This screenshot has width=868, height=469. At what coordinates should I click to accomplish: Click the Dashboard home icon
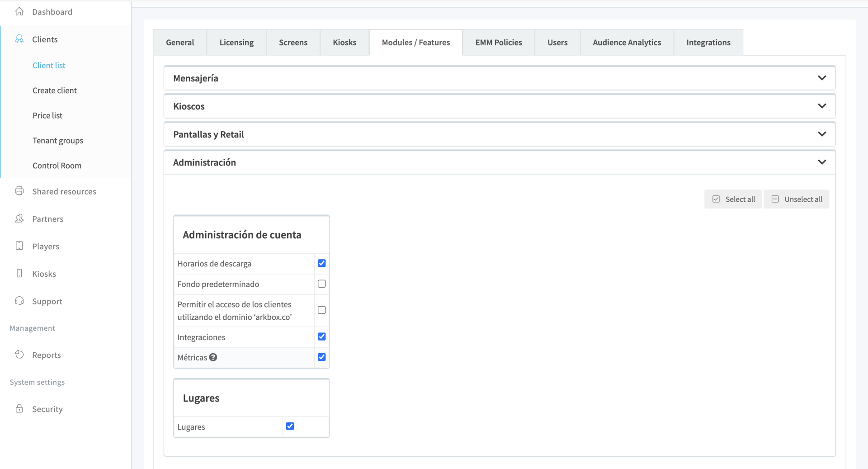click(19, 12)
